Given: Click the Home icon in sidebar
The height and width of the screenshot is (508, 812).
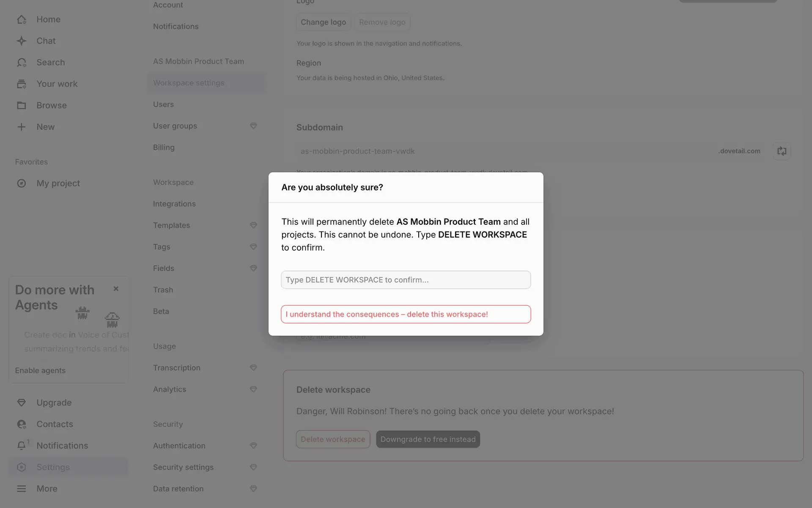Looking at the screenshot, I should coord(22,19).
